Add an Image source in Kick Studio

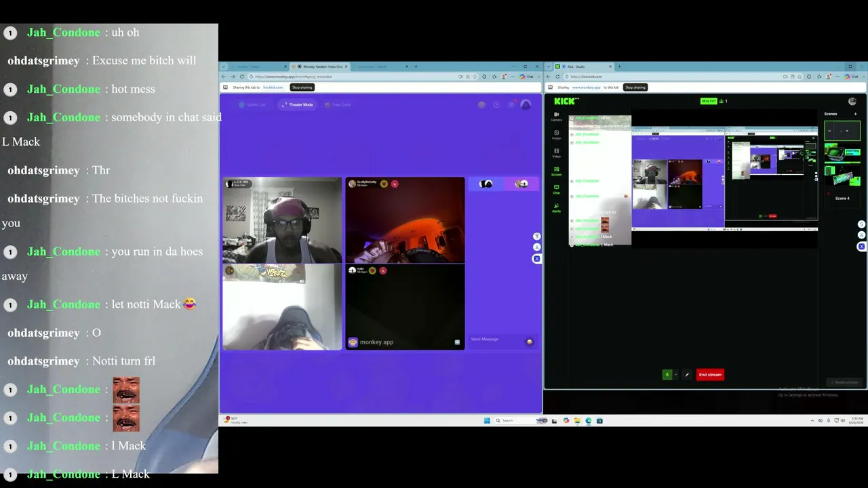(x=556, y=135)
